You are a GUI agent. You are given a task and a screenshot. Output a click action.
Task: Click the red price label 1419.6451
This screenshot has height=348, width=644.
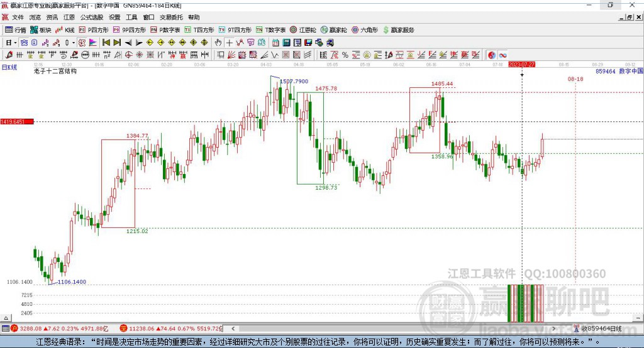point(17,121)
